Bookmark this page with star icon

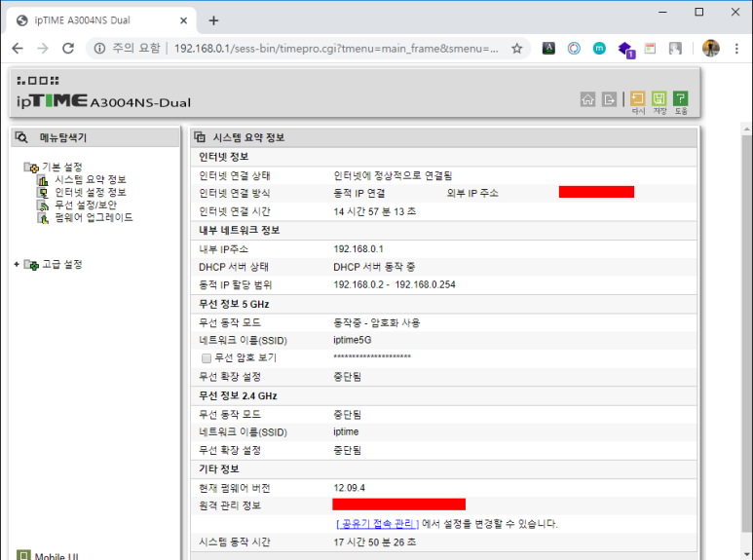point(516,48)
